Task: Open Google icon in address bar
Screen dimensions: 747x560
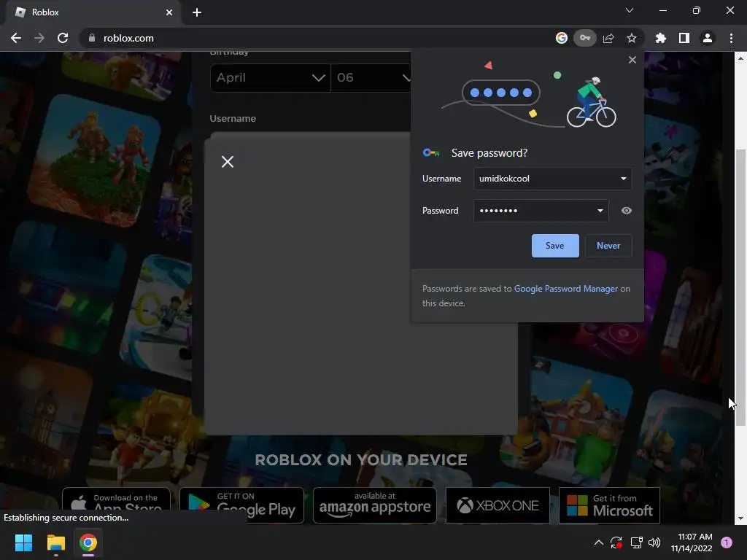Action: coord(562,38)
